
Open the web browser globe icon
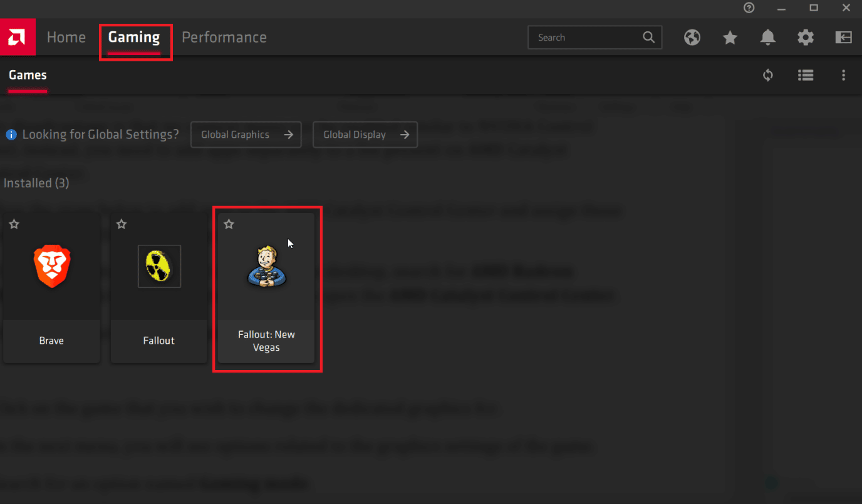click(692, 38)
